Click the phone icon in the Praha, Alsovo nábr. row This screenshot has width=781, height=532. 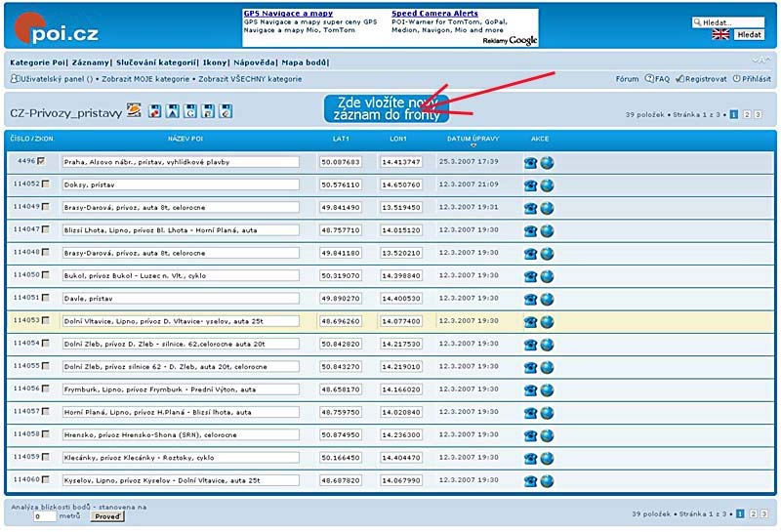[x=530, y=163]
